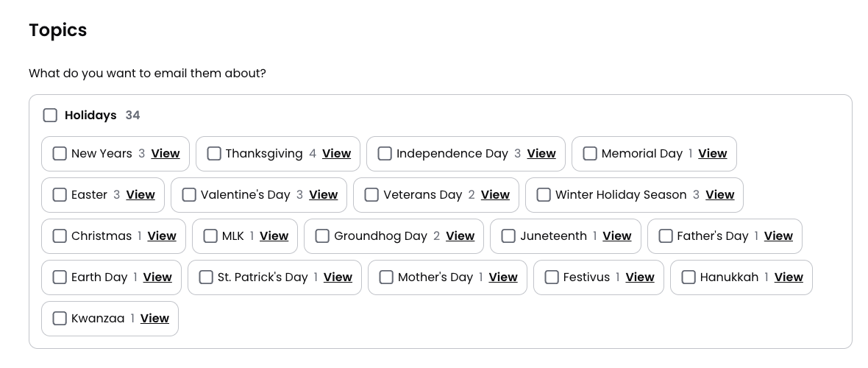The image size is (868, 368).
Task: Check the Hanukkah checkbox
Action: 689,277
